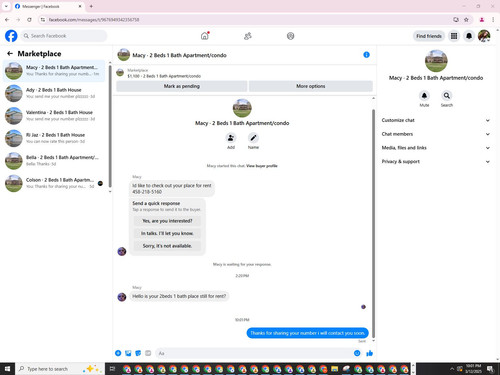500x375 pixels.
Task: Mute this conversation with the bell icon
Action: click(424, 96)
